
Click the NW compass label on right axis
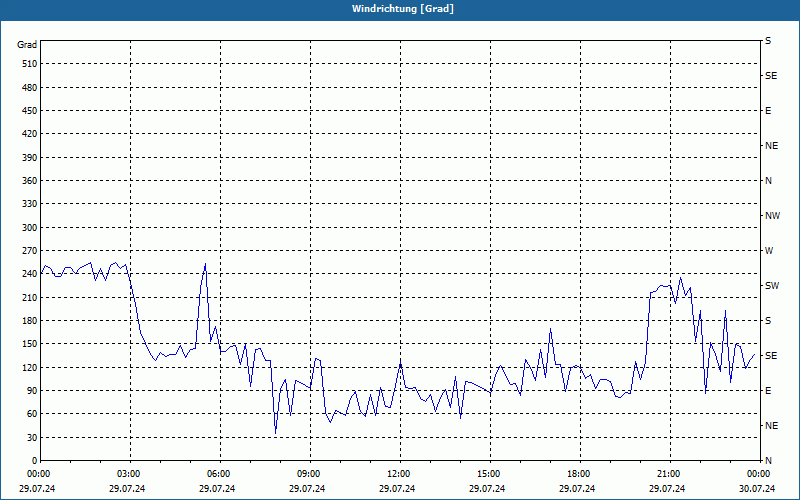[771, 216]
